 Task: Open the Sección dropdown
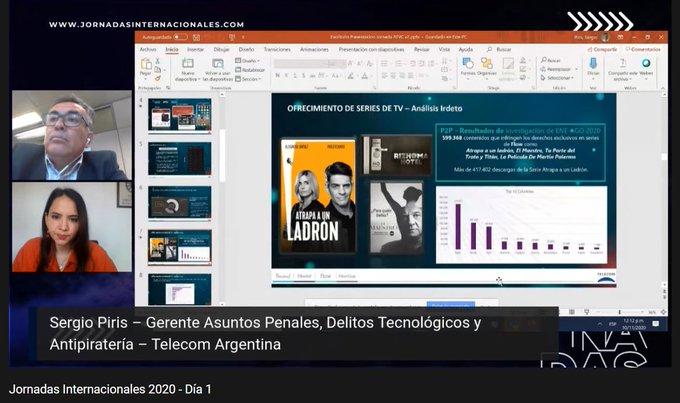(248, 79)
